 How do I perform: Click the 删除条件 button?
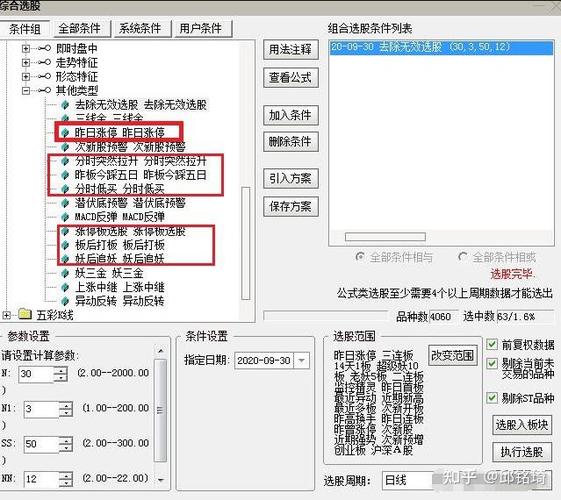(291, 142)
